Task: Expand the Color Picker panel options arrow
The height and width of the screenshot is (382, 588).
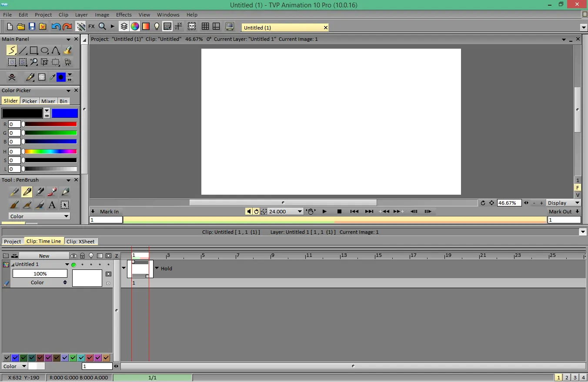Action: coord(68,90)
